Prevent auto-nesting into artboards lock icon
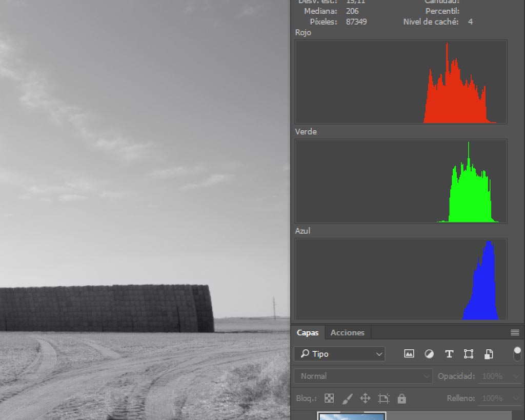Viewport: 525px width, 420px height. point(383,398)
